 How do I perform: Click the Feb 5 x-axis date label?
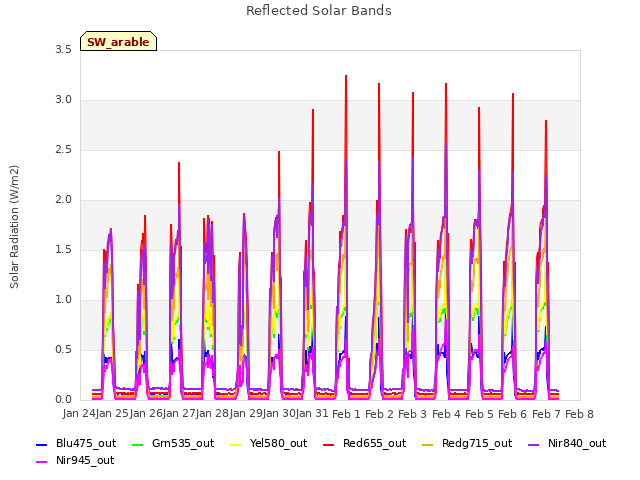coord(479,414)
